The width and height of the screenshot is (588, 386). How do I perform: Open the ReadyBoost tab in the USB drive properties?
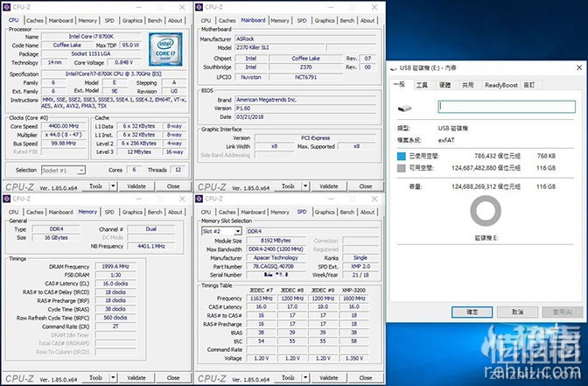tap(501, 85)
